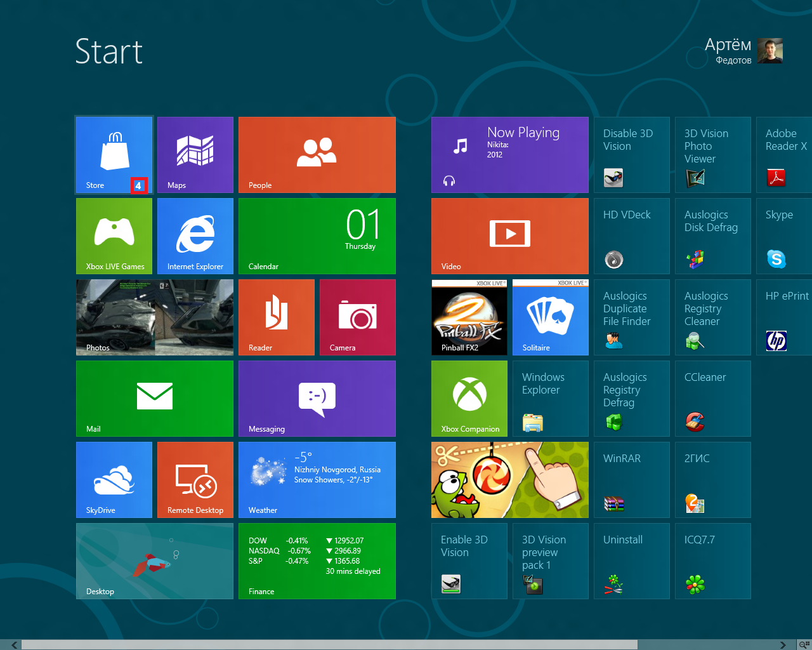Open the Finance tile with stock indices
The image size is (812, 650).
pyautogui.click(x=317, y=561)
